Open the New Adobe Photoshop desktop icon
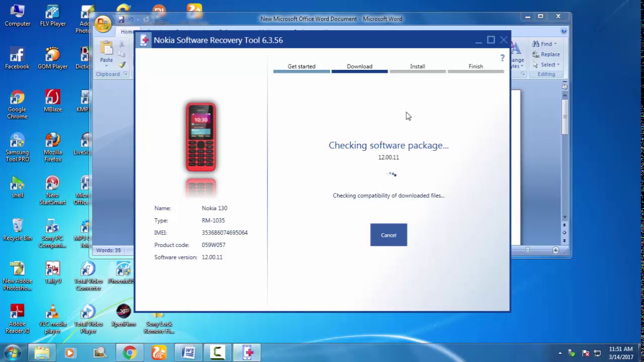This screenshot has height=362, width=644. click(x=17, y=276)
